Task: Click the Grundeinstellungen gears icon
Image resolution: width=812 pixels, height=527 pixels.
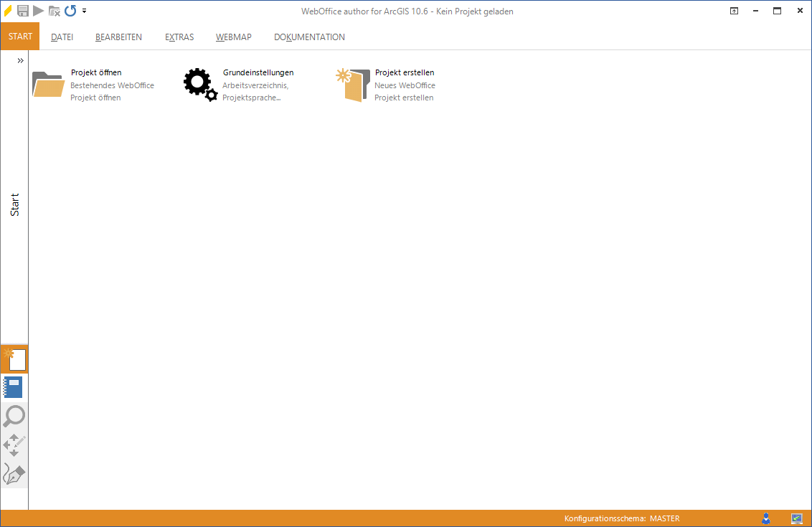Action: (200, 85)
